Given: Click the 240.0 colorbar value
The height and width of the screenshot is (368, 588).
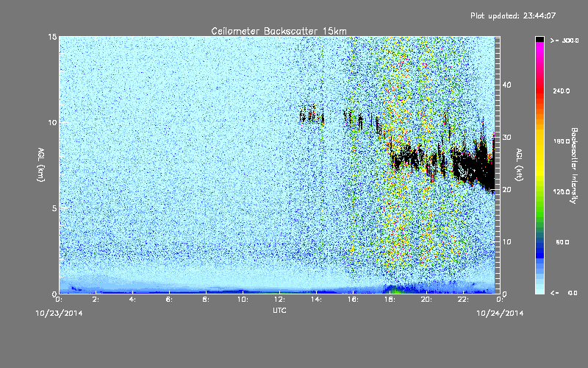Looking at the screenshot, I should [x=562, y=91].
